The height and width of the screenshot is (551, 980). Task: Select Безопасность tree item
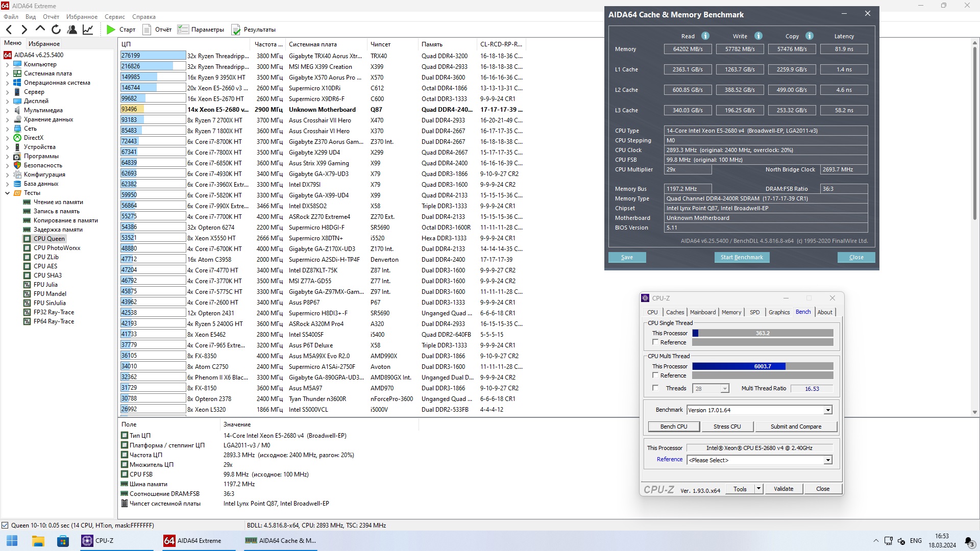coord(43,165)
